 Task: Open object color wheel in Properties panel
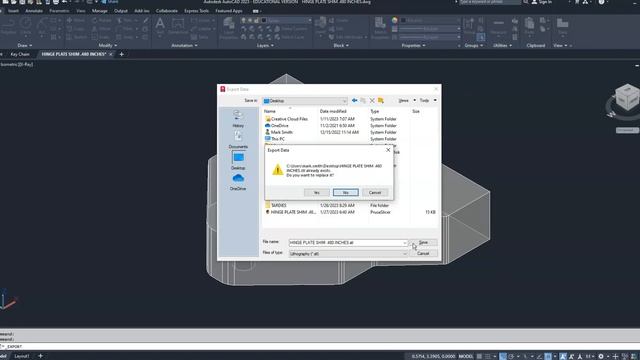[x=394, y=20]
